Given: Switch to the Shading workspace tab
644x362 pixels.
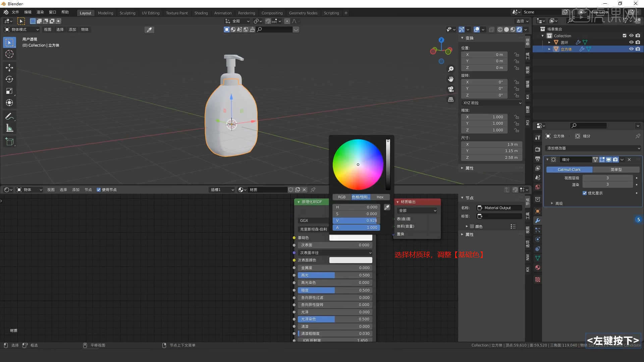Looking at the screenshot, I should click(x=201, y=13).
